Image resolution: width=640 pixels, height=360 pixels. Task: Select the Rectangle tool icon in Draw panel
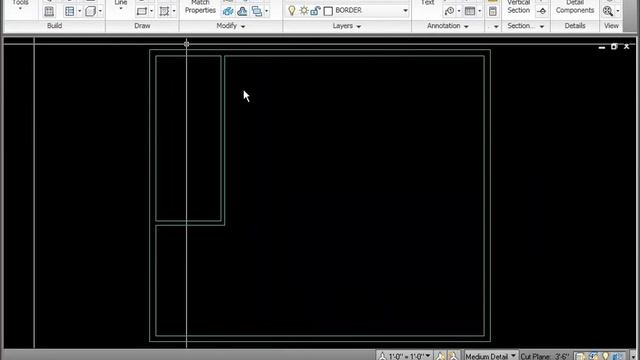pos(142,11)
